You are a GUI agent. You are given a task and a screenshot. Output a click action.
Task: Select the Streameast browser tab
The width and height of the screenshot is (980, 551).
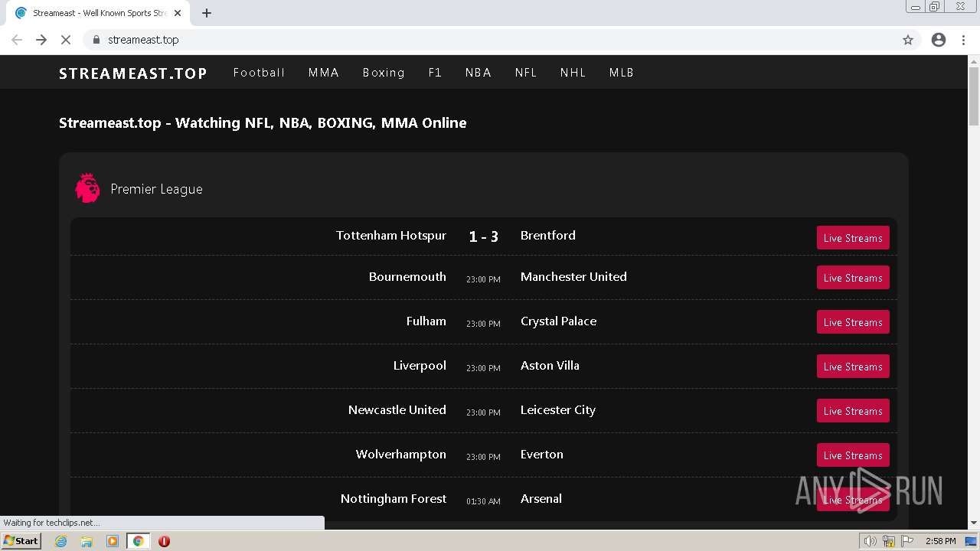tap(98, 13)
